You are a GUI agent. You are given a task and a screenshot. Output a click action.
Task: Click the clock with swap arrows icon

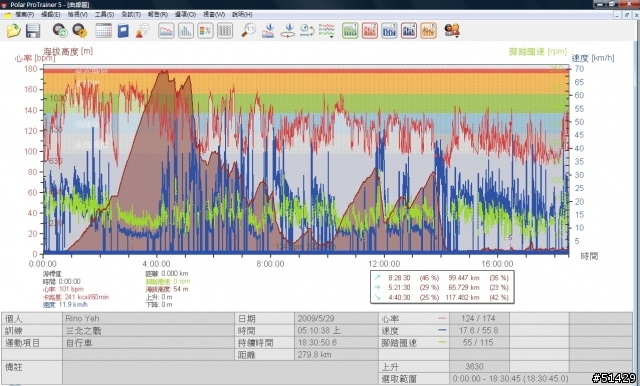307,31
